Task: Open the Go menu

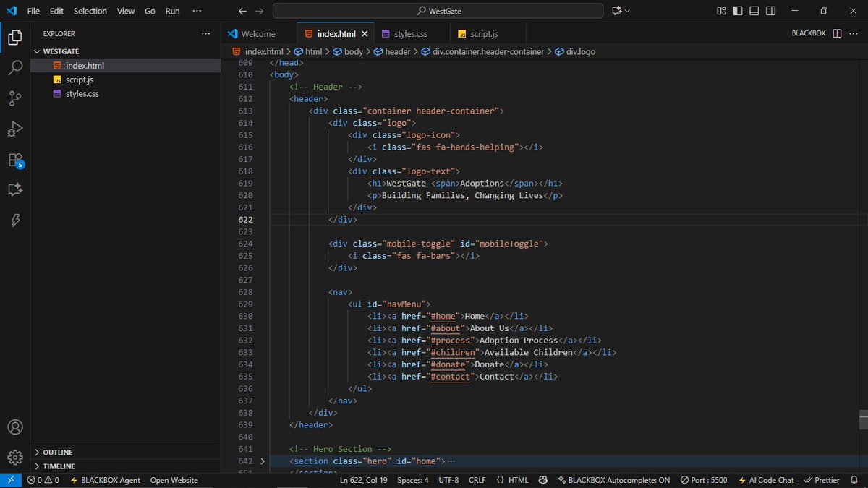Action: tap(150, 11)
